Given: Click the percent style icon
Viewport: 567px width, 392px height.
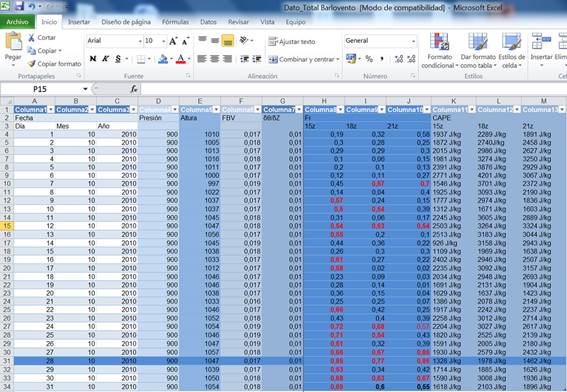Looking at the screenshot, I should point(369,59).
